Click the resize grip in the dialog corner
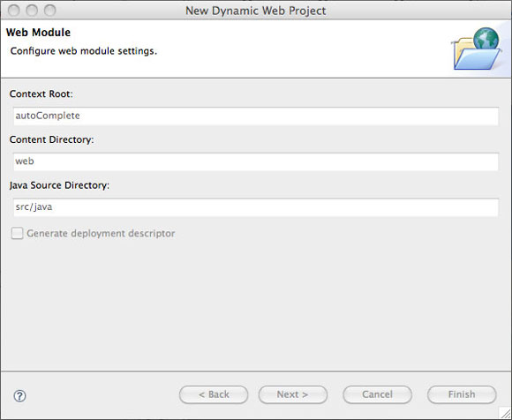 [506, 414]
